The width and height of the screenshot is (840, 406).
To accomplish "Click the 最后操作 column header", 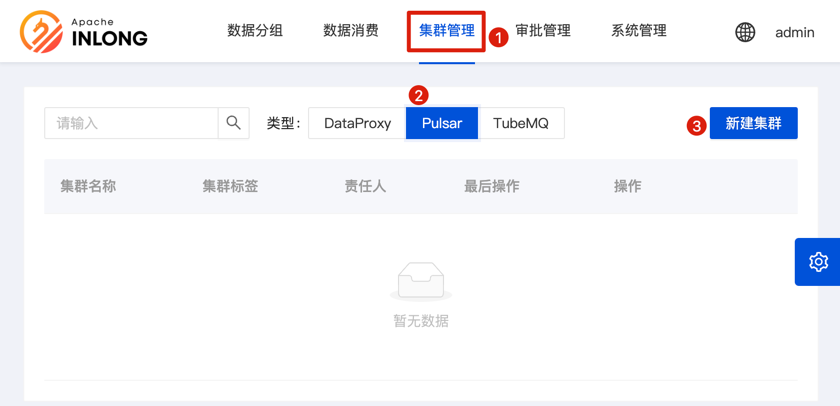I will (491, 186).
